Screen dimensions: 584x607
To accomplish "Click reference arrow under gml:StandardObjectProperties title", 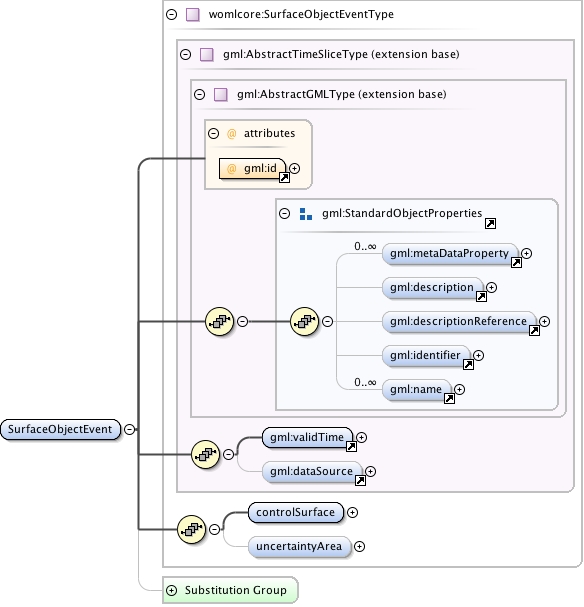I will pyautogui.click(x=490, y=223).
